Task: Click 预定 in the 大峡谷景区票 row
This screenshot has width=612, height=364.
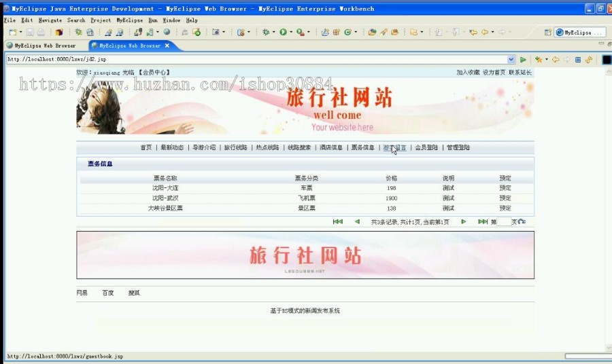Action: 505,208
